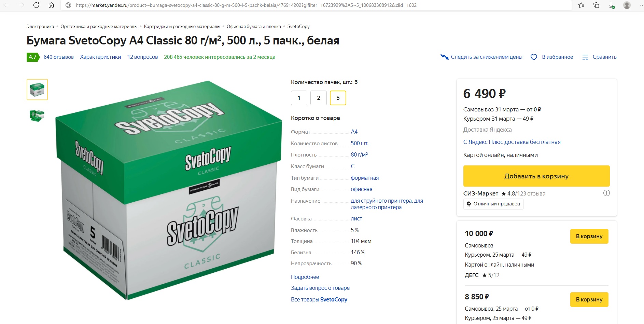Select pack quantity option 5

[x=338, y=98]
